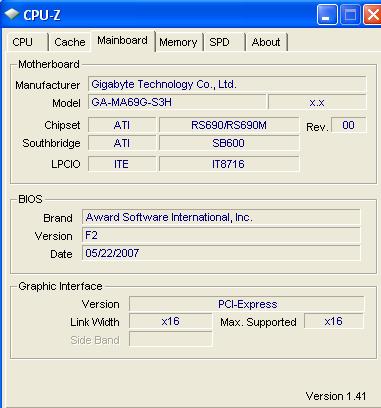Open the Memory tab
Image resolution: width=381 pixels, height=408 pixels.
point(179,42)
